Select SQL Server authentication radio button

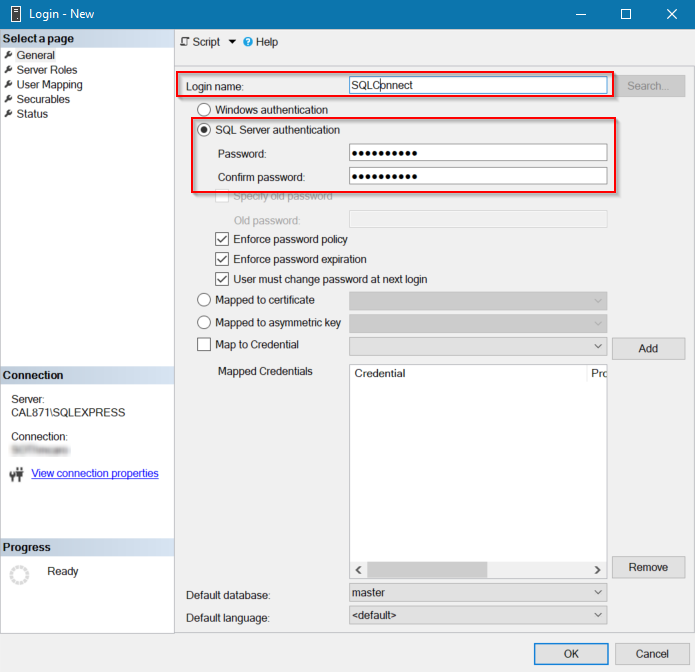tap(203, 130)
